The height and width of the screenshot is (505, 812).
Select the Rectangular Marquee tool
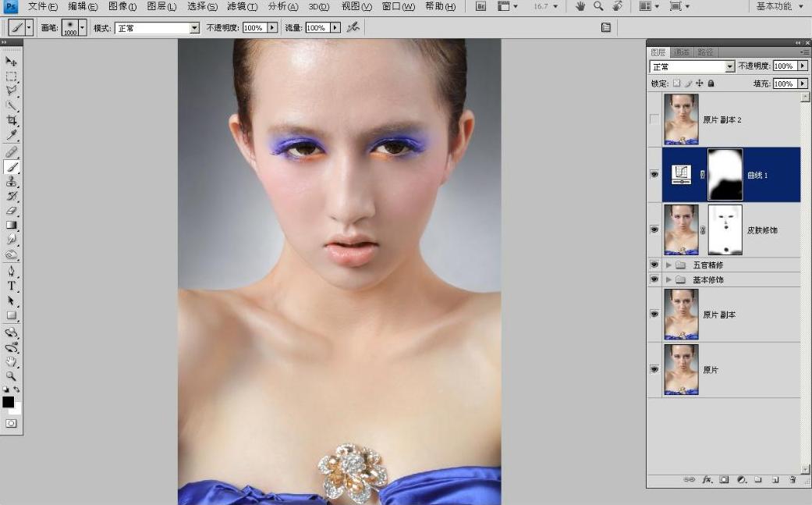[x=11, y=76]
